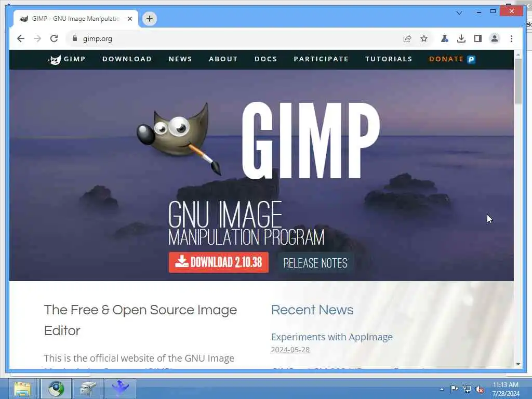Open the browser downloads icon
Image resolution: width=532 pixels, height=399 pixels.
point(461,38)
